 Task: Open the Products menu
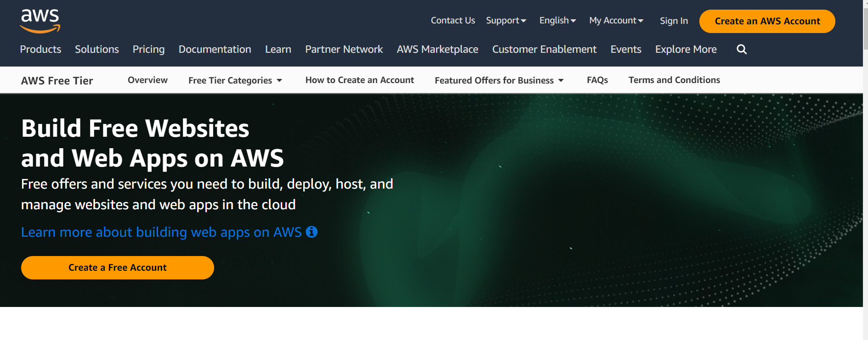[x=40, y=49]
